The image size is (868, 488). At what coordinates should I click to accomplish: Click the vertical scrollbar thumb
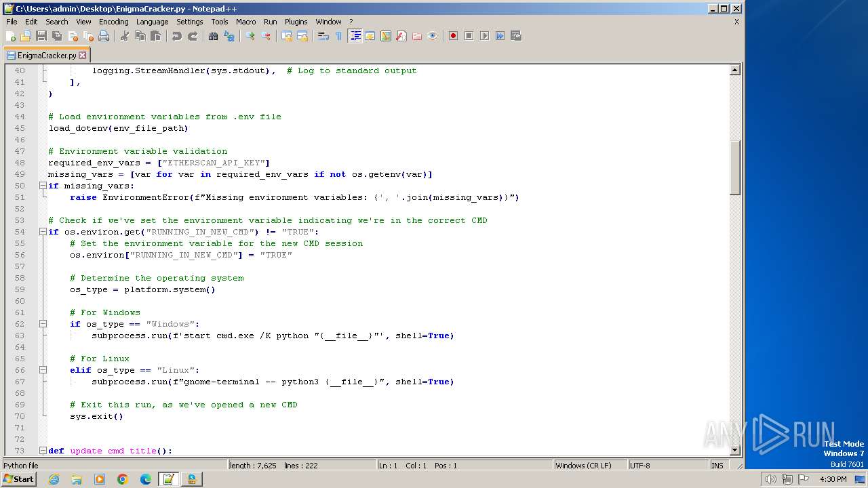click(x=734, y=167)
